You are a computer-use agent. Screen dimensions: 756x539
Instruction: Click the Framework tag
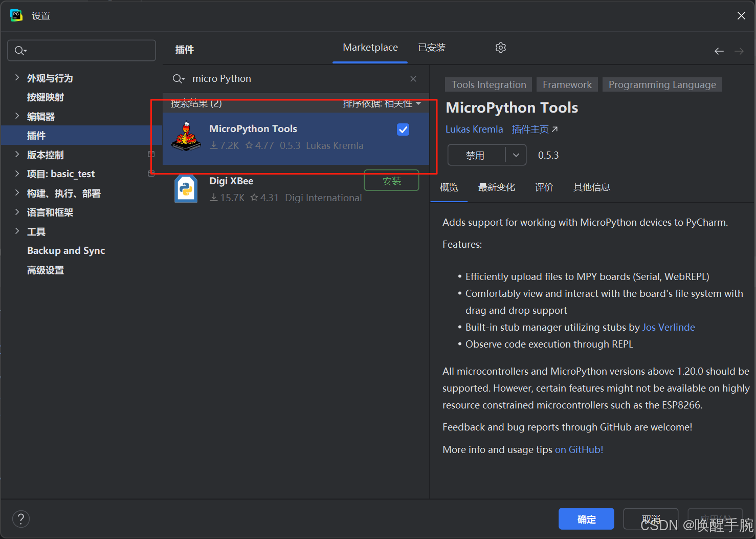(x=567, y=84)
